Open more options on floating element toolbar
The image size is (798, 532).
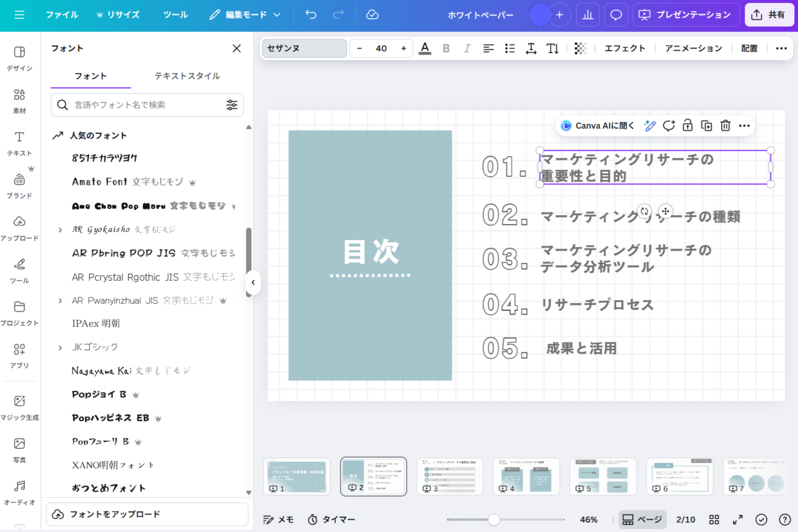(x=744, y=126)
